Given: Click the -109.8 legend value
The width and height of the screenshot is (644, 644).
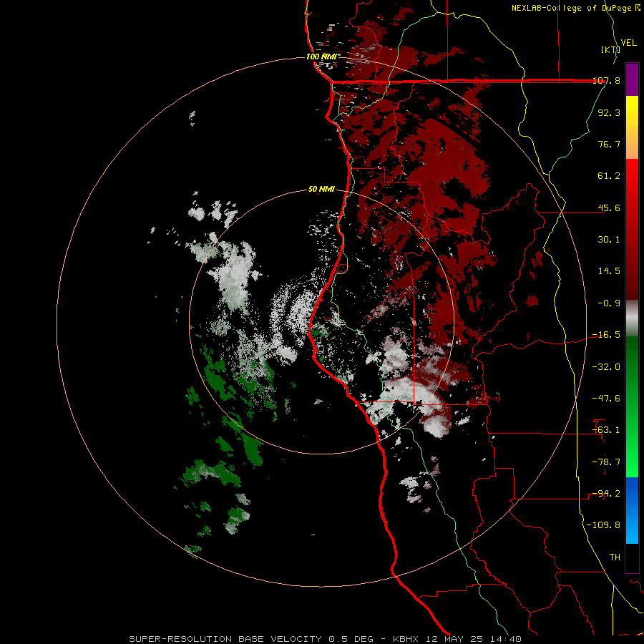Looking at the screenshot, I should pyautogui.click(x=604, y=525).
